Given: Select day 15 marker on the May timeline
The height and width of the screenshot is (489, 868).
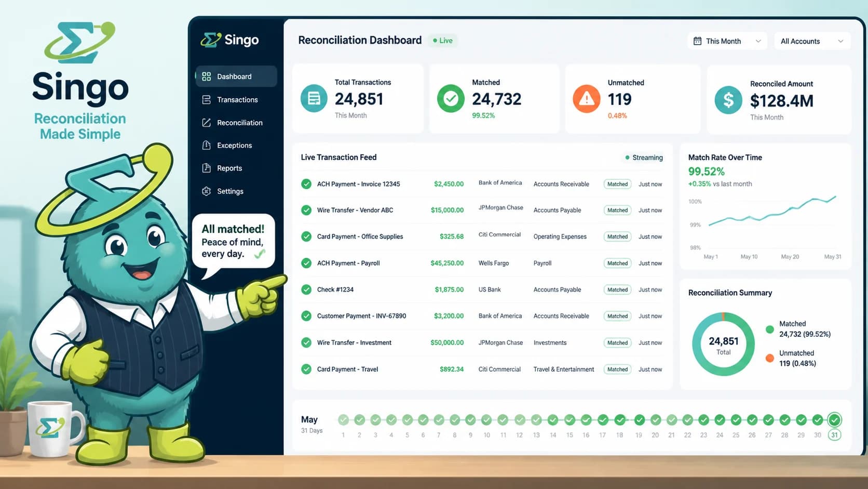Looking at the screenshot, I should pyautogui.click(x=569, y=420).
